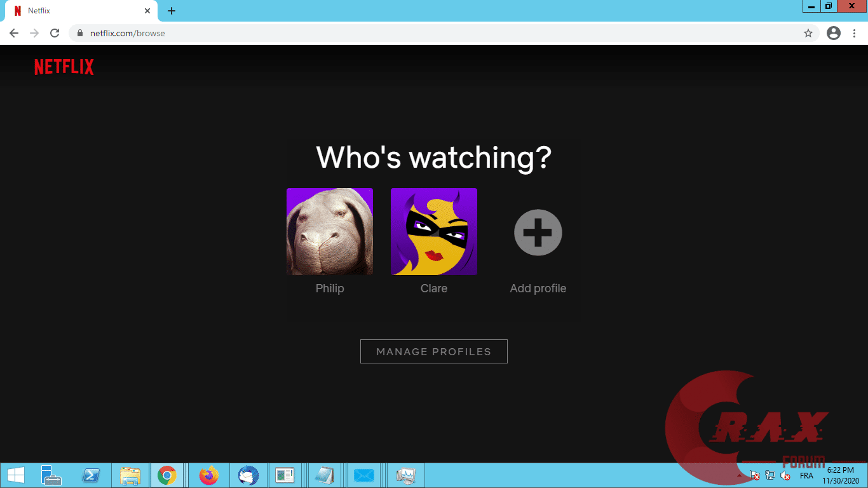Open the Chrome user profile icon
The image size is (868, 488).
click(x=834, y=33)
